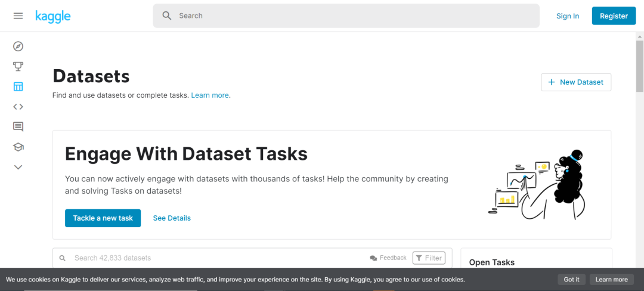Screen dimensions: 644x291
Task: Accept cookies with Got it
Action: tap(571, 279)
